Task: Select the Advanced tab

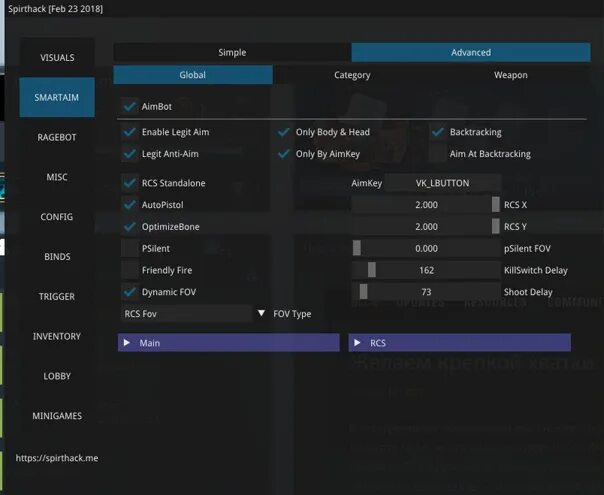Action: pos(471,52)
